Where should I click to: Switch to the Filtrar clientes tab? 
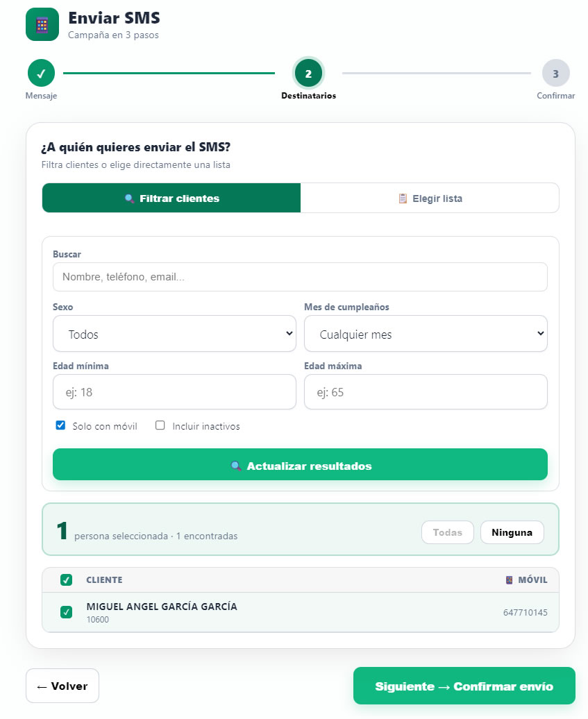coord(171,198)
